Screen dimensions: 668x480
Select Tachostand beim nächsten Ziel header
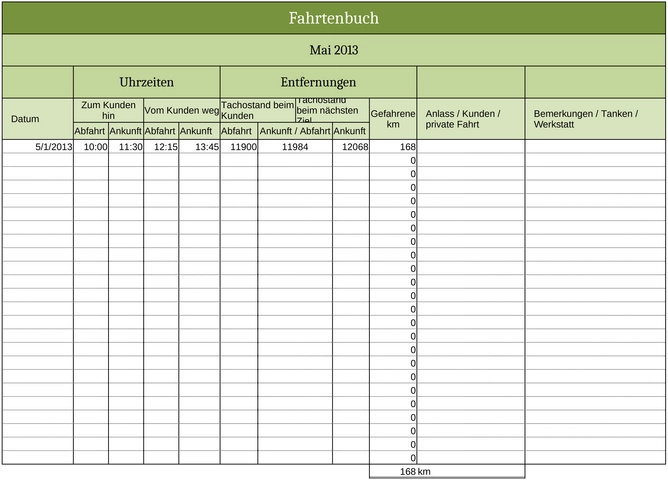pyautogui.click(x=332, y=110)
